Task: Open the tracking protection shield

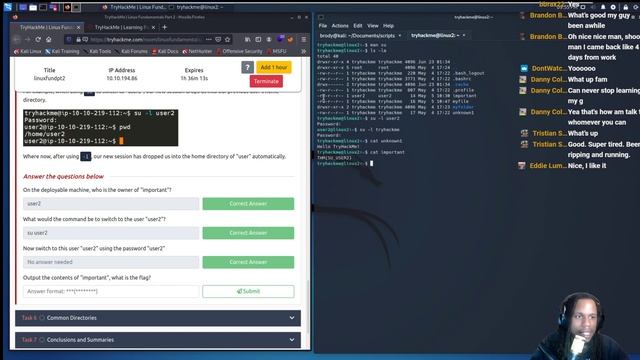Action: (x=69, y=40)
